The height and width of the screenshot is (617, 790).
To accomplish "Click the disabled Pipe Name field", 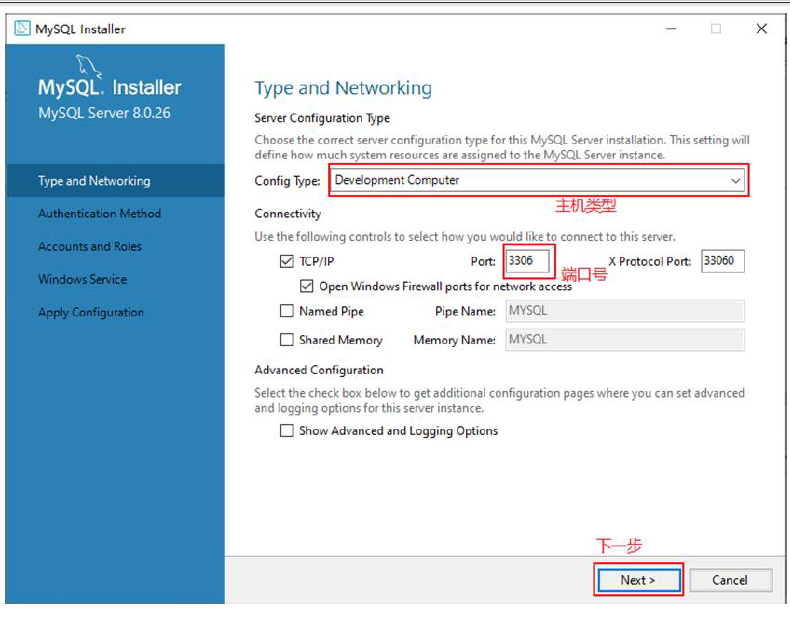I will [x=625, y=311].
